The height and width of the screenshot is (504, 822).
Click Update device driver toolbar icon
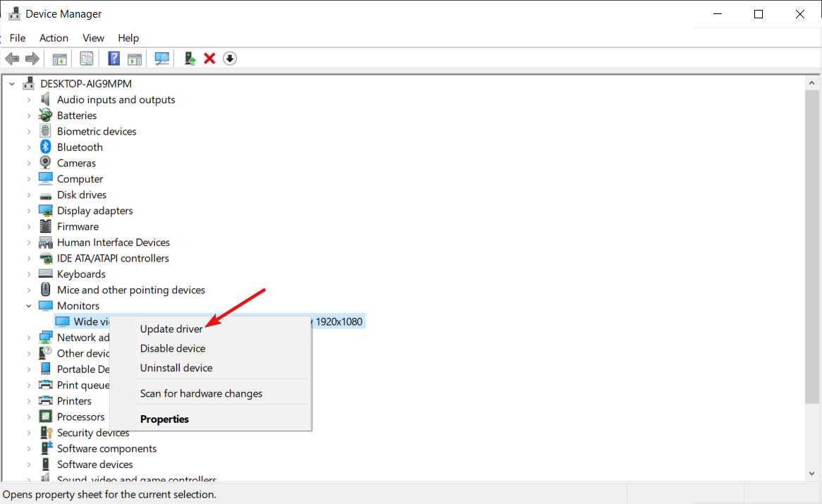pyautogui.click(x=190, y=59)
